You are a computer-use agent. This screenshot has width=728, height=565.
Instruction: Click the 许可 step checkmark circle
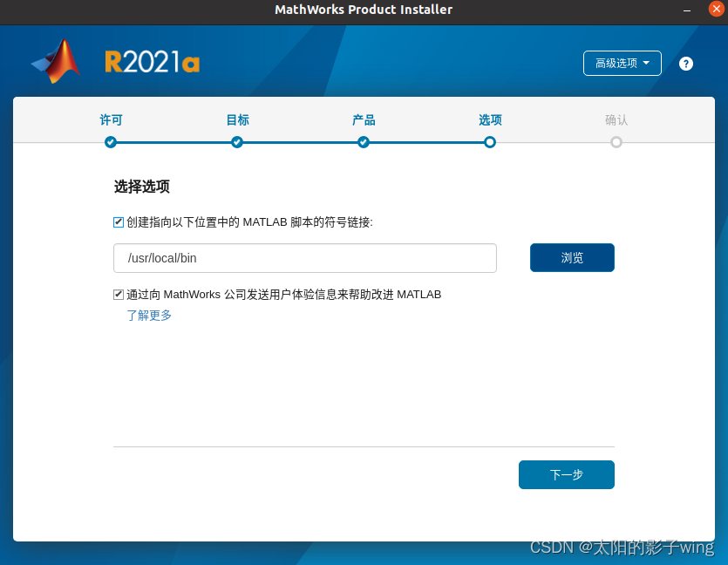point(111,142)
